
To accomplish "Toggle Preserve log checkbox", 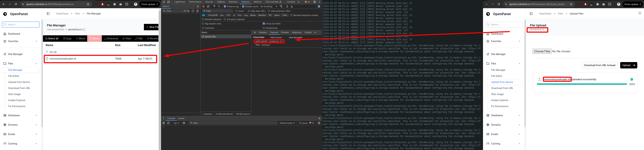I will [x=225, y=7].
